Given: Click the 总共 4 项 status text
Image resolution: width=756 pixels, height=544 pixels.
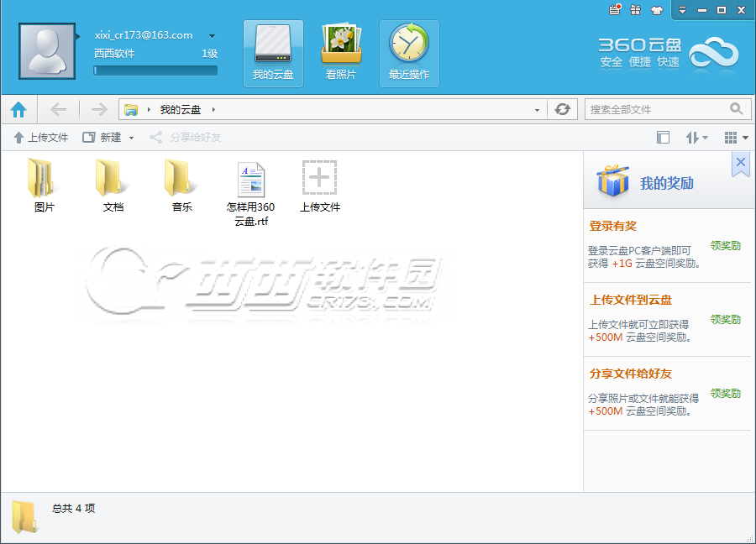Looking at the screenshot, I should tap(74, 509).
